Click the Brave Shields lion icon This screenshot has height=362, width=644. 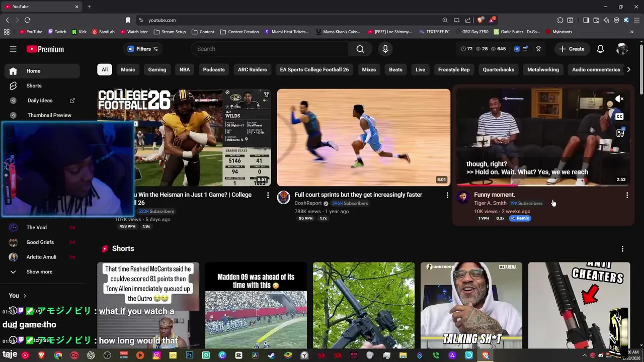click(x=480, y=20)
